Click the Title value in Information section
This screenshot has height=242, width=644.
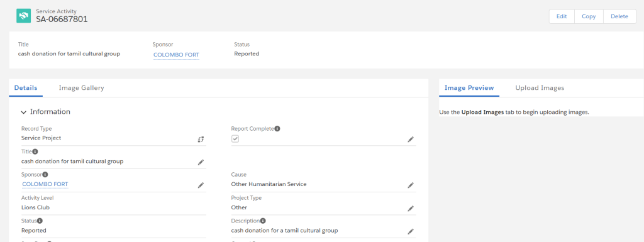72,161
